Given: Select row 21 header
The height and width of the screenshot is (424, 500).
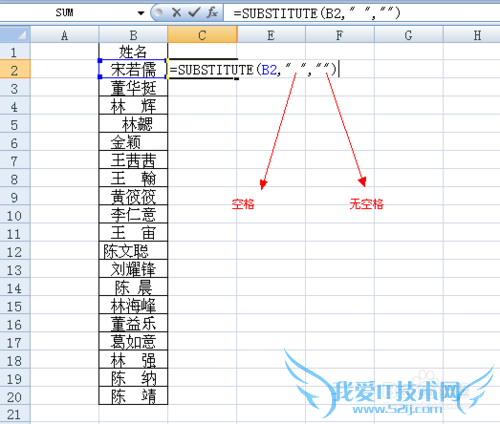Looking at the screenshot, I should click(x=15, y=414).
